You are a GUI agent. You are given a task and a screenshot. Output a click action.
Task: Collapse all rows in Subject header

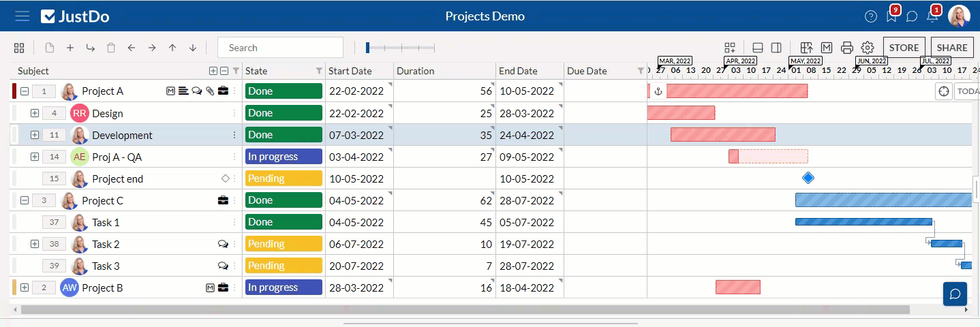(x=224, y=71)
